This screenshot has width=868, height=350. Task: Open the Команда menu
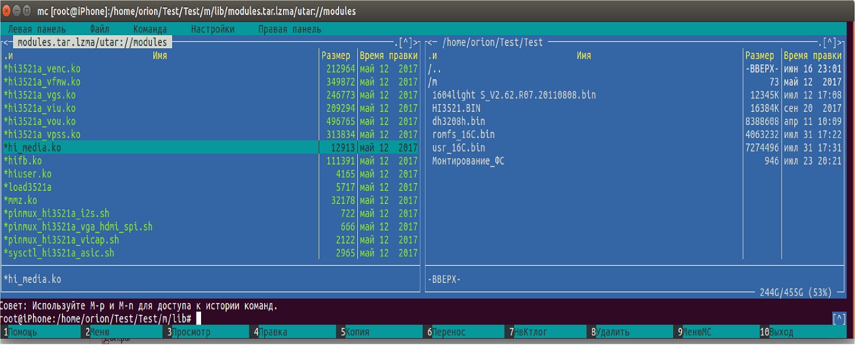pos(150,29)
